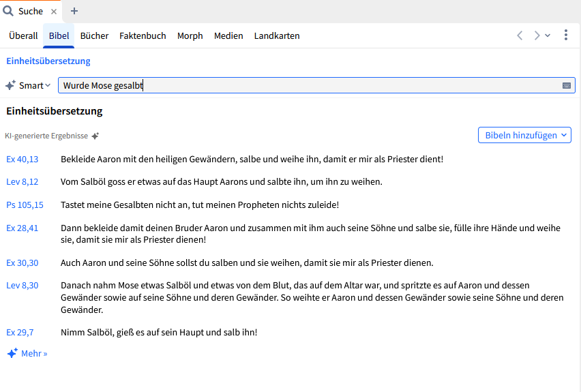Switch to the Landkarten tab
Image resolution: width=581 pixels, height=392 pixels.
[277, 36]
